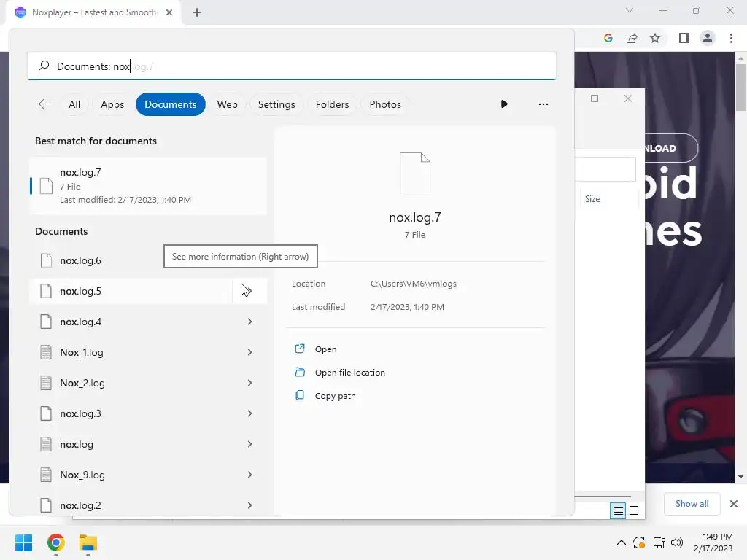Click the Google icon in the address bar

pos(608,38)
